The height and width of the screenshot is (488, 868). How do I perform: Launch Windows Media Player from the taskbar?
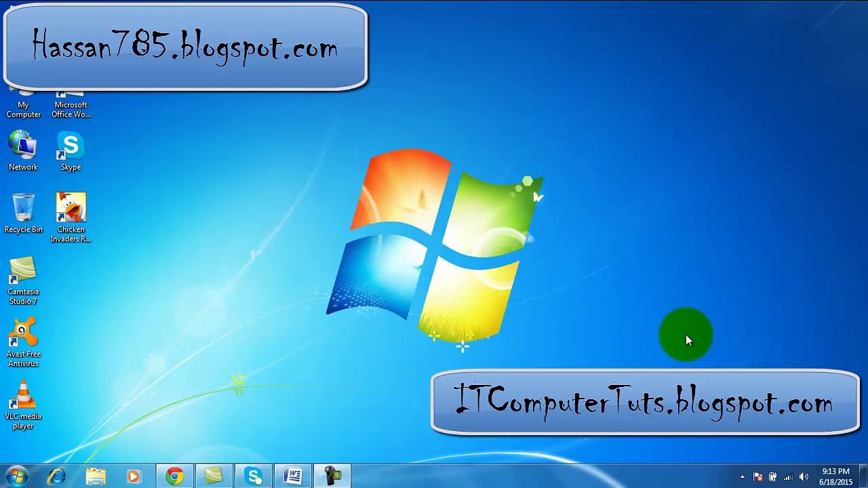click(134, 476)
